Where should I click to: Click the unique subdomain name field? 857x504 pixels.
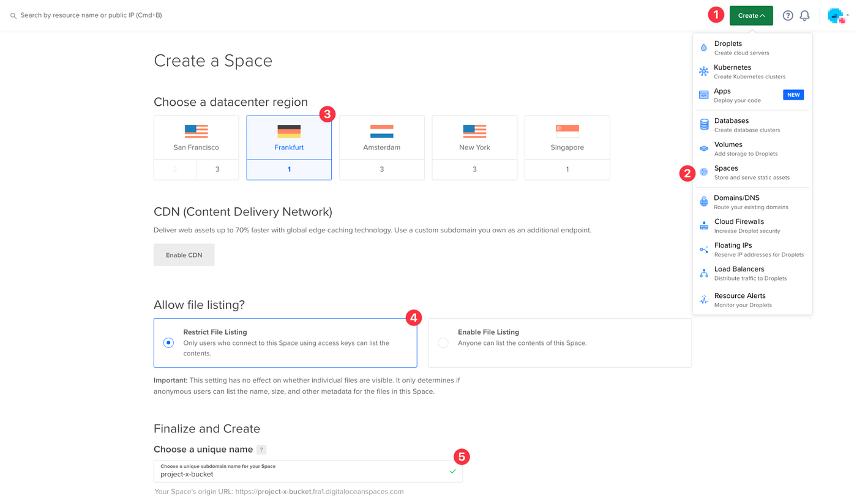[306, 472]
